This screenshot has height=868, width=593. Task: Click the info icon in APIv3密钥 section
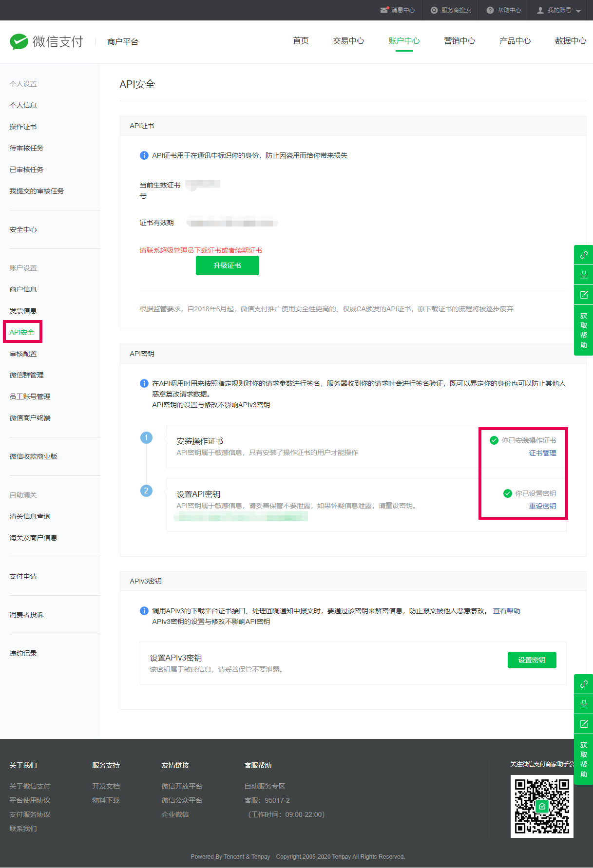point(144,611)
